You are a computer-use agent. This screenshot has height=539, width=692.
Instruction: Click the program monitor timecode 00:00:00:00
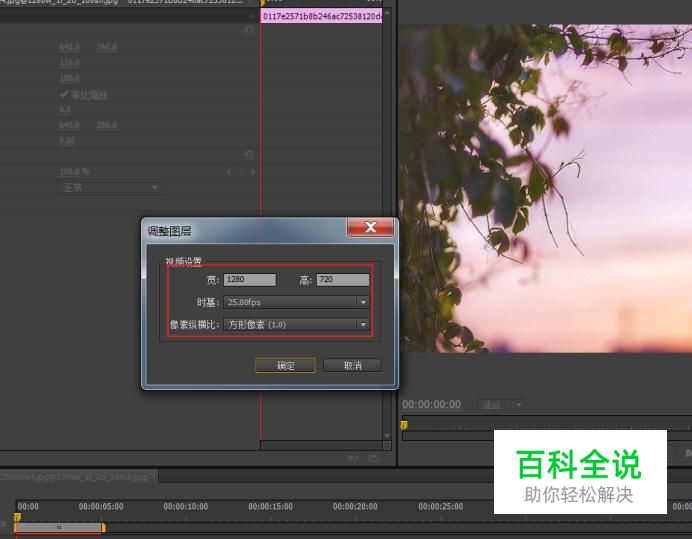pos(432,404)
